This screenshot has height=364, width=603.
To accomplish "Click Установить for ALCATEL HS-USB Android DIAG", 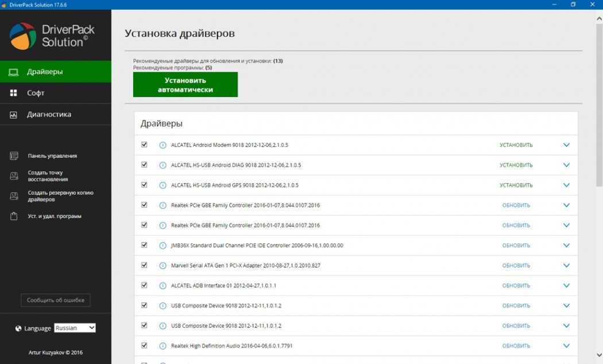I will click(516, 165).
